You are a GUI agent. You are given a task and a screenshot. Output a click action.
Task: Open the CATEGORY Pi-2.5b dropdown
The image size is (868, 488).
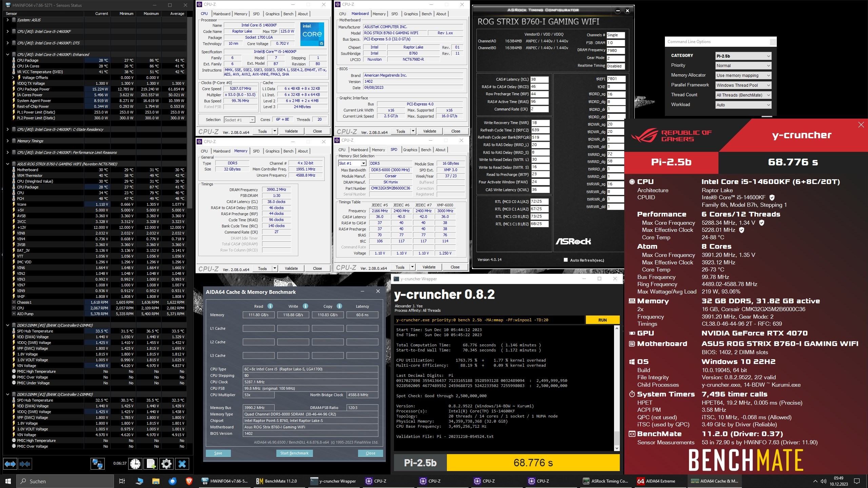coord(744,56)
